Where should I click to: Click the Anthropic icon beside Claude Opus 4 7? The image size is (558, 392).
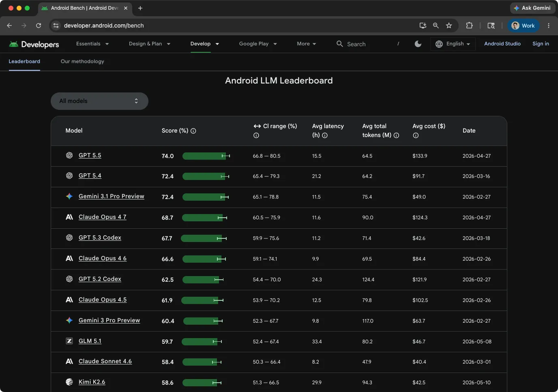click(x=69, y=217)
